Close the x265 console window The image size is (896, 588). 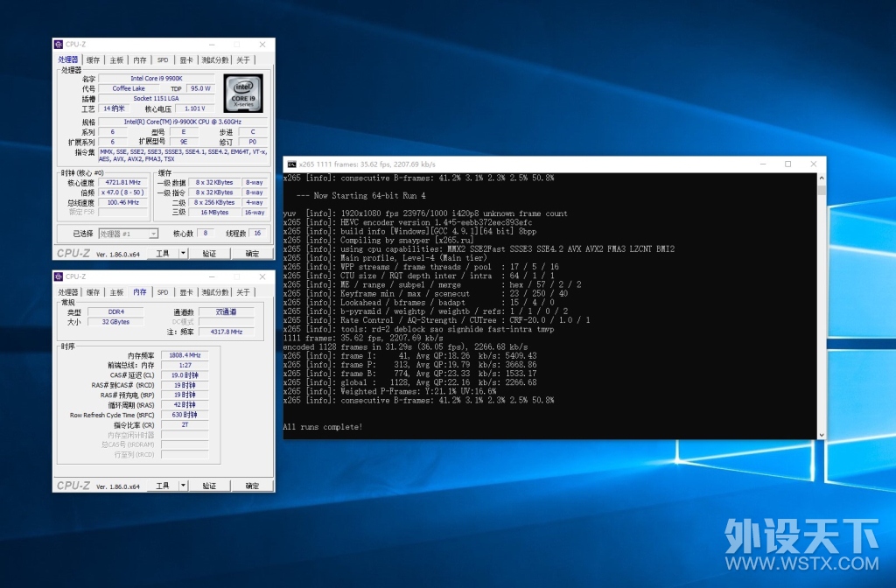point(813,164)
